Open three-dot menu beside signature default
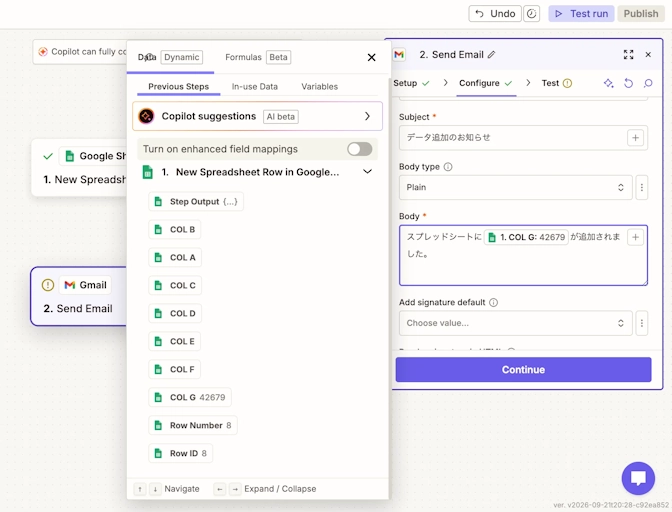 642,323
